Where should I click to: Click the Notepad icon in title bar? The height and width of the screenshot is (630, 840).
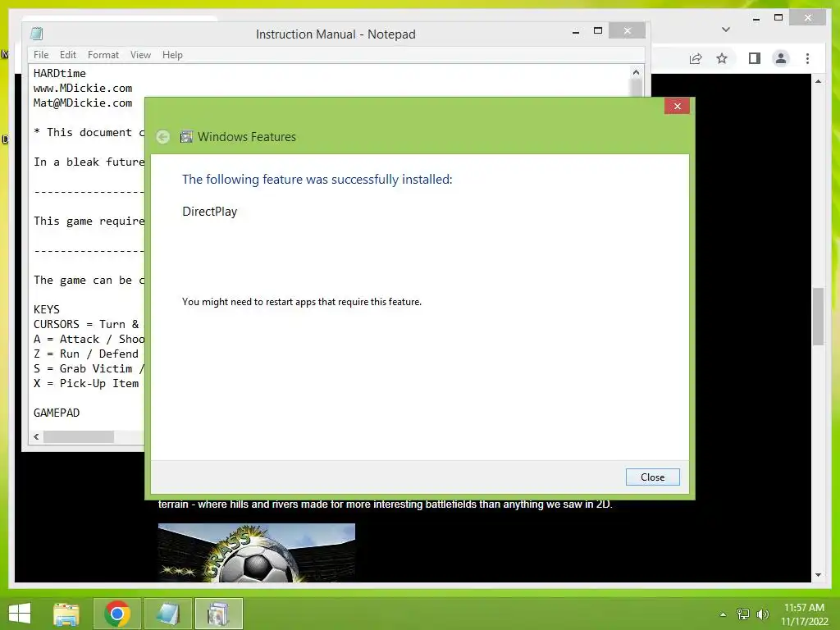tap(37, 34)
